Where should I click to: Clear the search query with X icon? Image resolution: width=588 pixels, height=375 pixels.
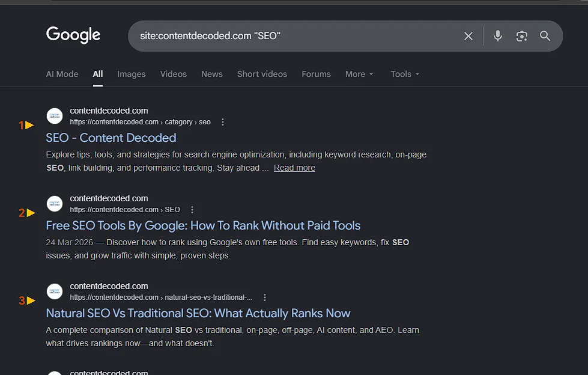pos(468,36)
